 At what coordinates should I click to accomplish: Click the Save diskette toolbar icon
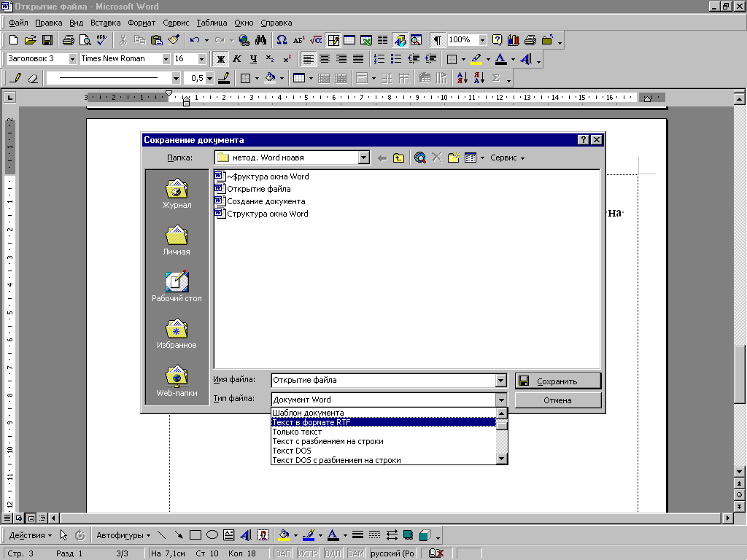pos(47,40)
